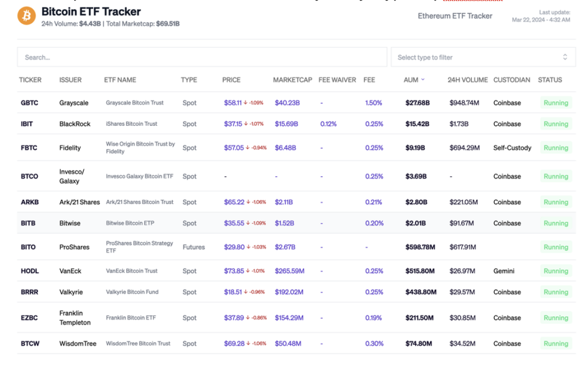
Task: Select the HODL ticker from VanEck
Action: (x=29, y=271)
